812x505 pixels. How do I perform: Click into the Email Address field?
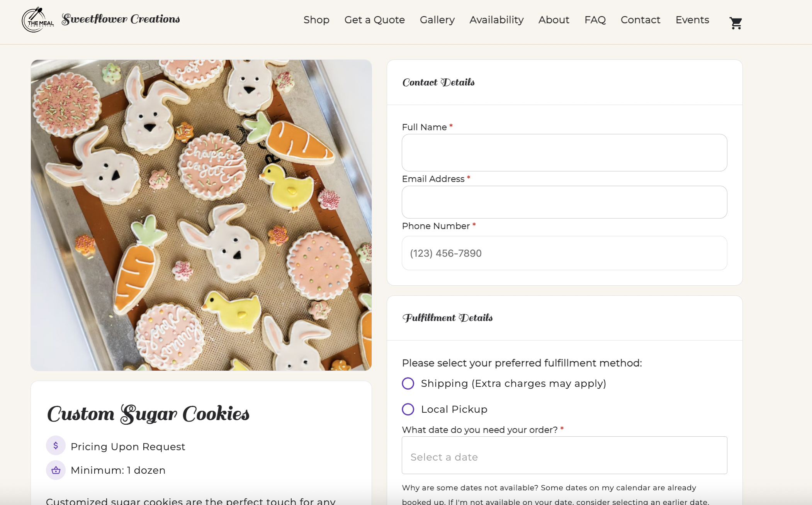point(564,202)
